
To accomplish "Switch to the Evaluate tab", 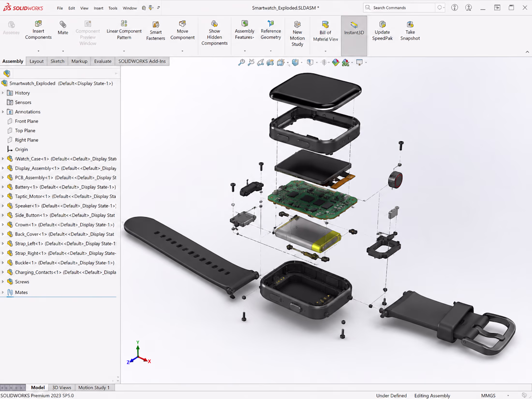I will (x=103, y=61).
